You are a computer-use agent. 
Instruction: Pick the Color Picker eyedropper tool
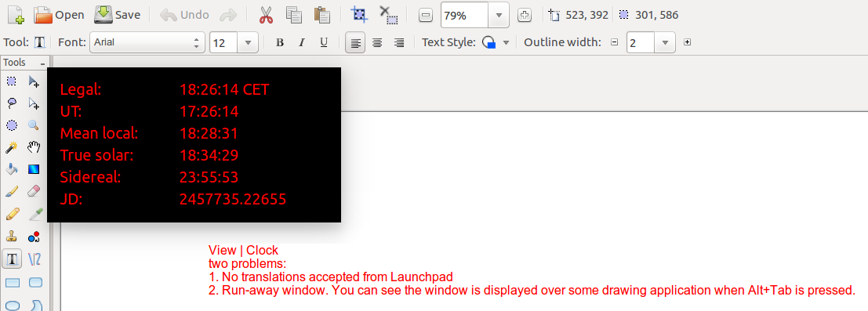click(x=35, y=214)
